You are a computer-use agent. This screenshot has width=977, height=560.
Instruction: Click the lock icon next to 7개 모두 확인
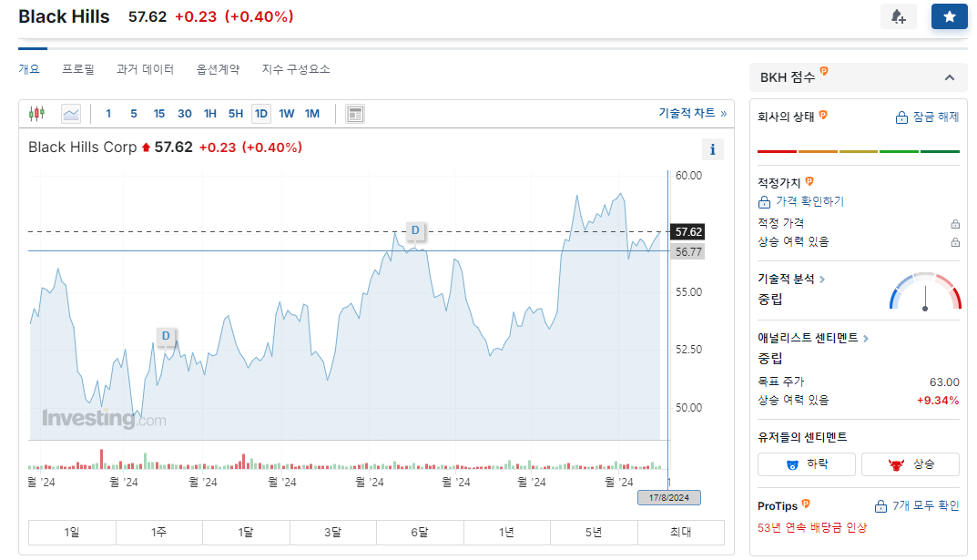click(x=880, y=505)
